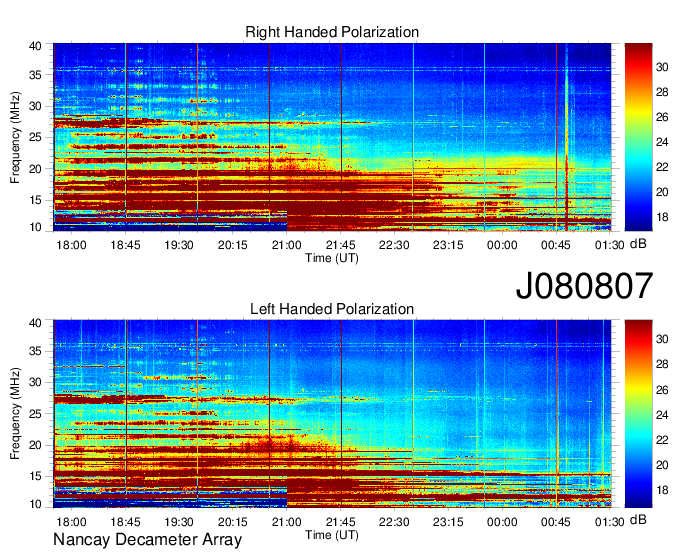Select "Frequency (MHz)" label of Right Handed plot
The image size is (680, 552).
click(x=15, y=137)
